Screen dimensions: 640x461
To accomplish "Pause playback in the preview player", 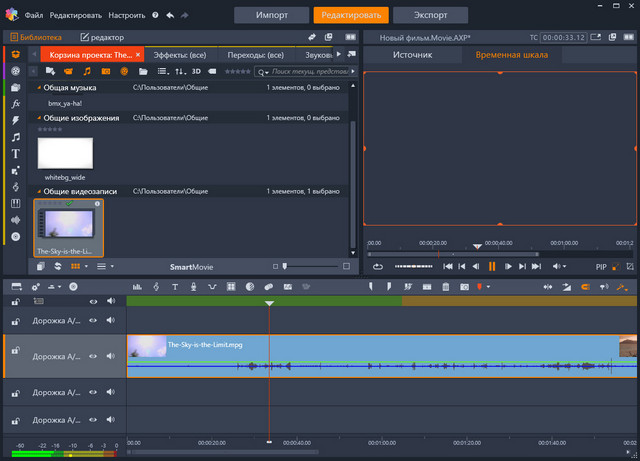I will (492, 267).
